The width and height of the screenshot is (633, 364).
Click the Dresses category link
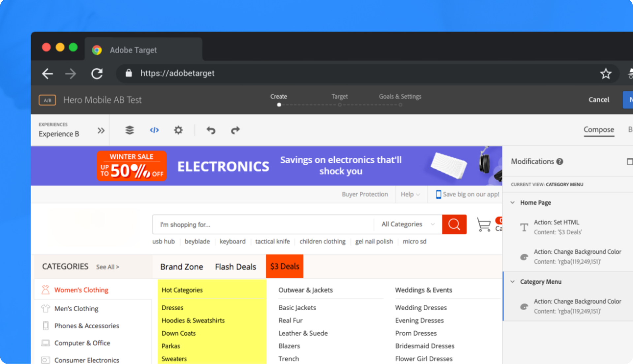click(172, 308)
